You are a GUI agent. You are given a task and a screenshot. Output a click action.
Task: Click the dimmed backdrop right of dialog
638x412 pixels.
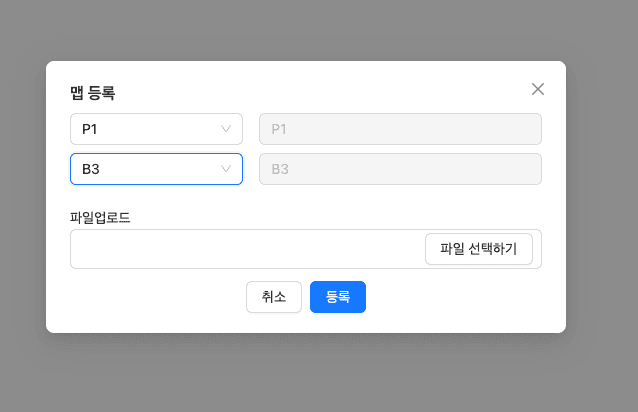pos(602,200)
